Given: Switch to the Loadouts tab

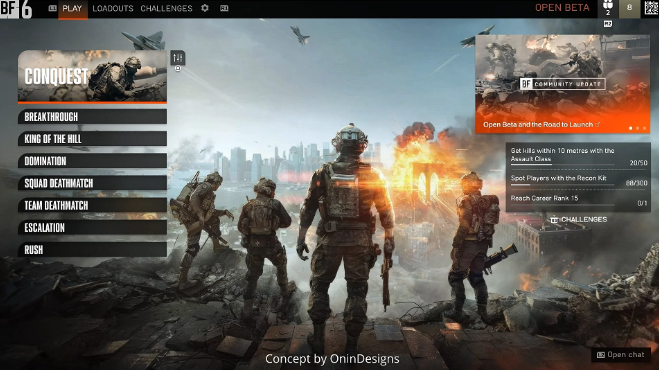Looking at the screenshot, I should [113, 8].
